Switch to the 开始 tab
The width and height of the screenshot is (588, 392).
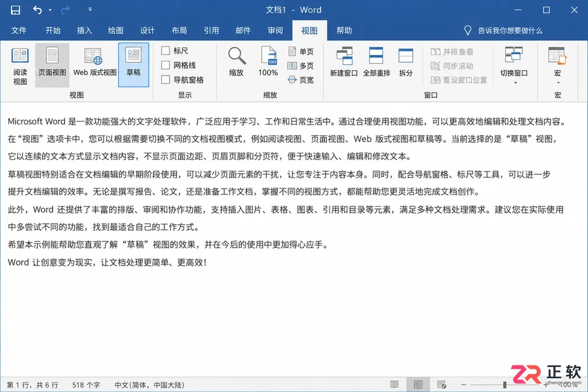click(53, 30)
